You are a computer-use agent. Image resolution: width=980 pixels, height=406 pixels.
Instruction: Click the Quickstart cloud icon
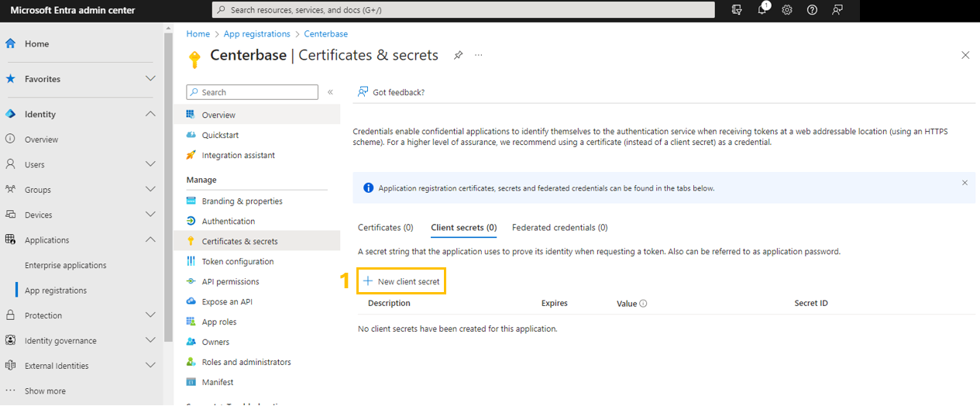pyautogui.click(x=191, y=135)
